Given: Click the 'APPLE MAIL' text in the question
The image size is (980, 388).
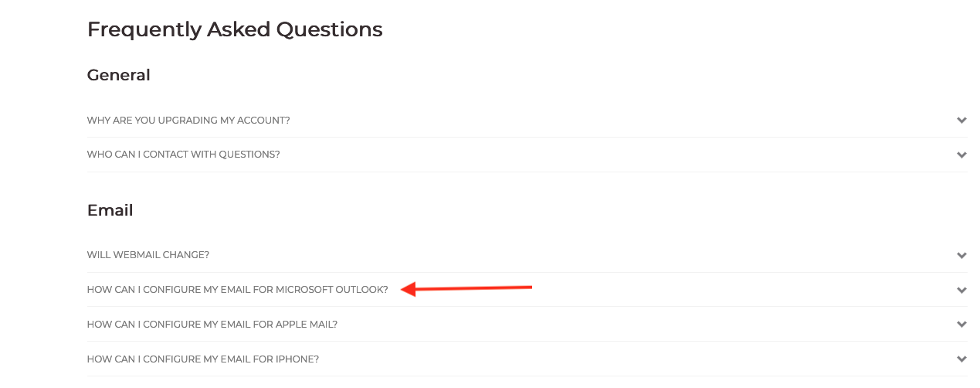Looking at the screenshot, I should coord(306,325).
